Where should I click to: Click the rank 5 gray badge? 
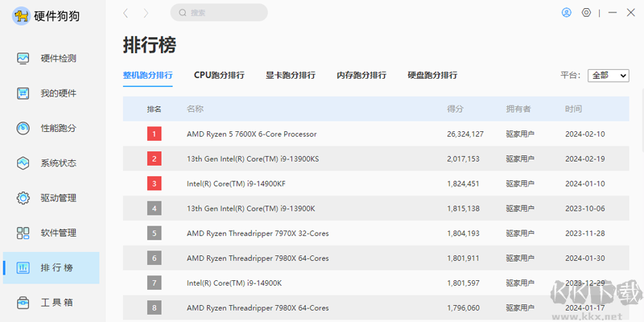coord(155,233)
